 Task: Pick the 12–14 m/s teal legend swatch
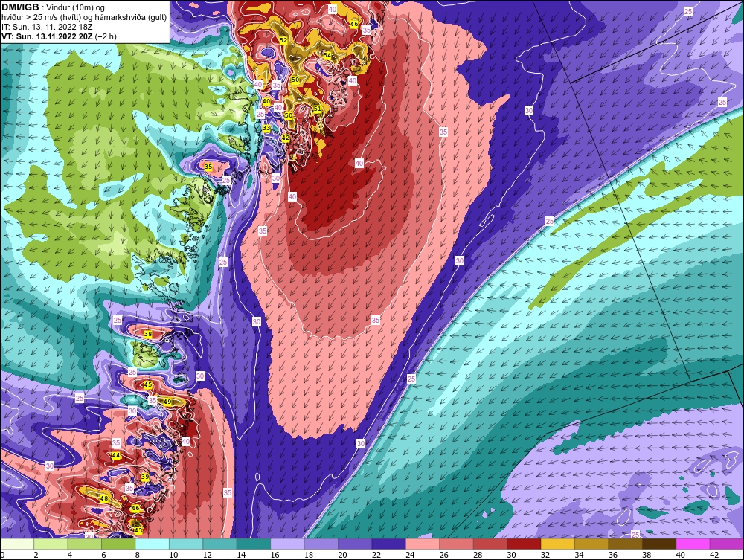click(220, 544)
